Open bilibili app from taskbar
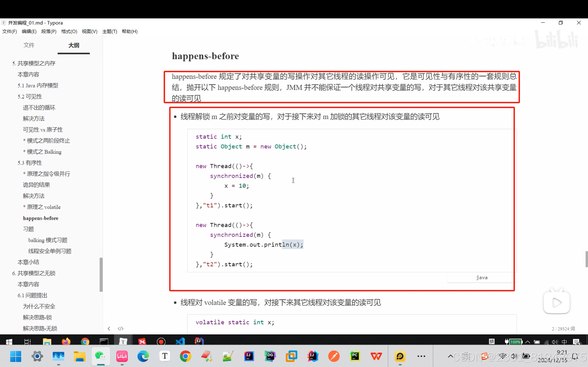Screen dimensions: 588x367 (122, 356)
